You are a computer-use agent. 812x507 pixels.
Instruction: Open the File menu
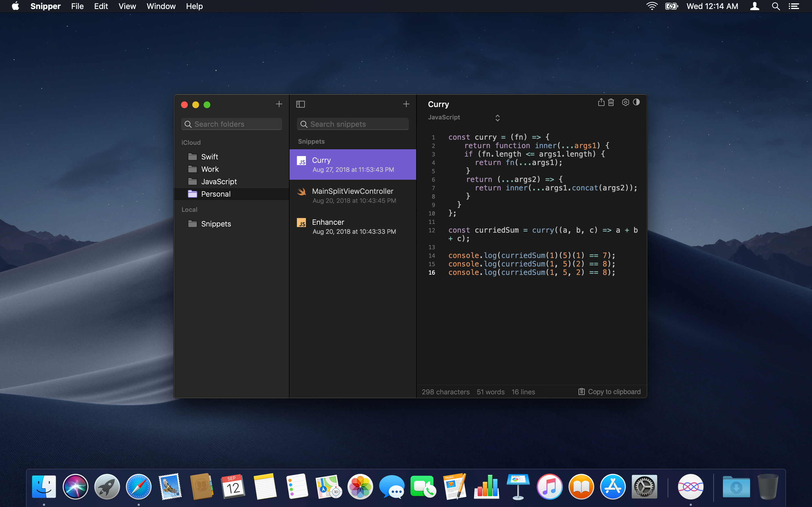tap(77, 6)
